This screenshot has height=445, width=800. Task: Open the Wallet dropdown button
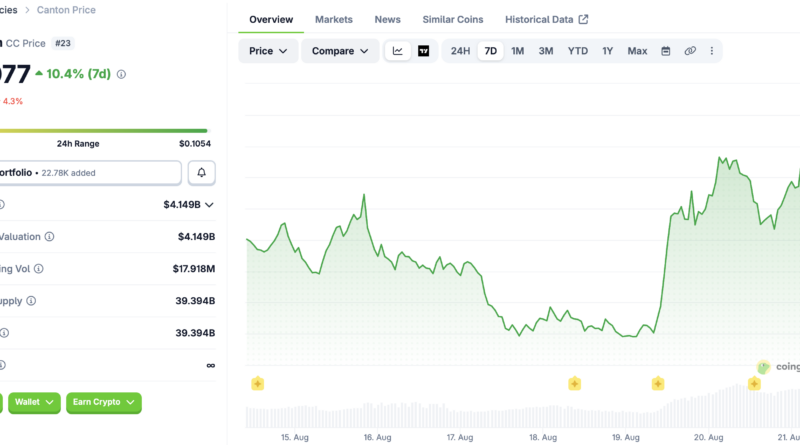pos(34,403)
